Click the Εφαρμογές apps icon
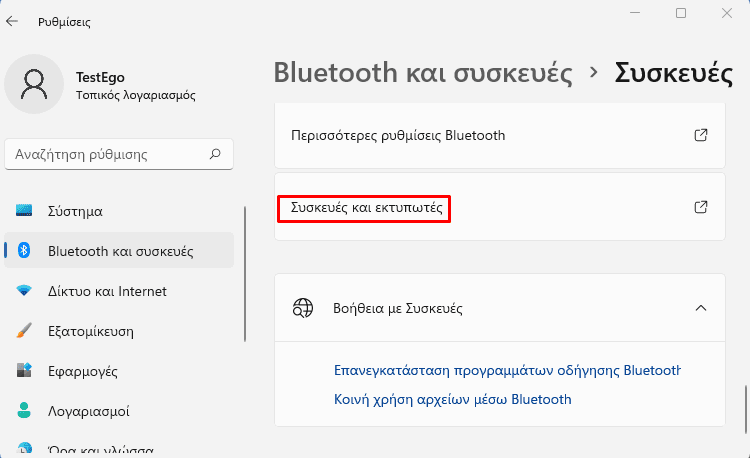Viewport: 750px width, 458px height. 24,370
